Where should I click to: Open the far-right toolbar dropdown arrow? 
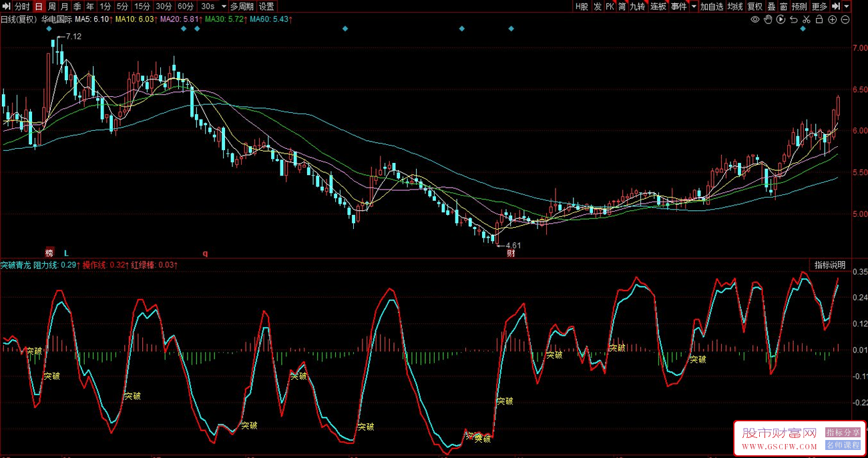click(848, 6)
